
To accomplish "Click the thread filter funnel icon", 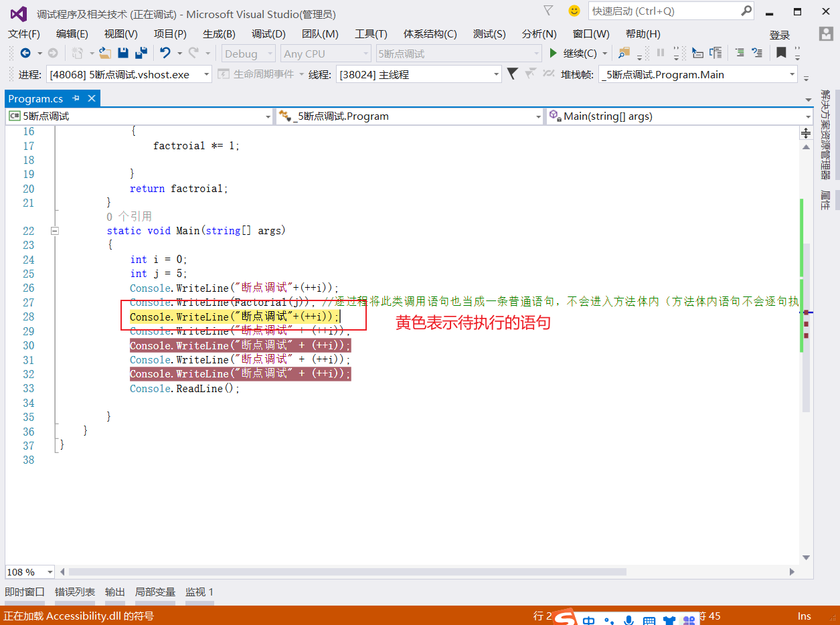I will (x=512, y=74).
